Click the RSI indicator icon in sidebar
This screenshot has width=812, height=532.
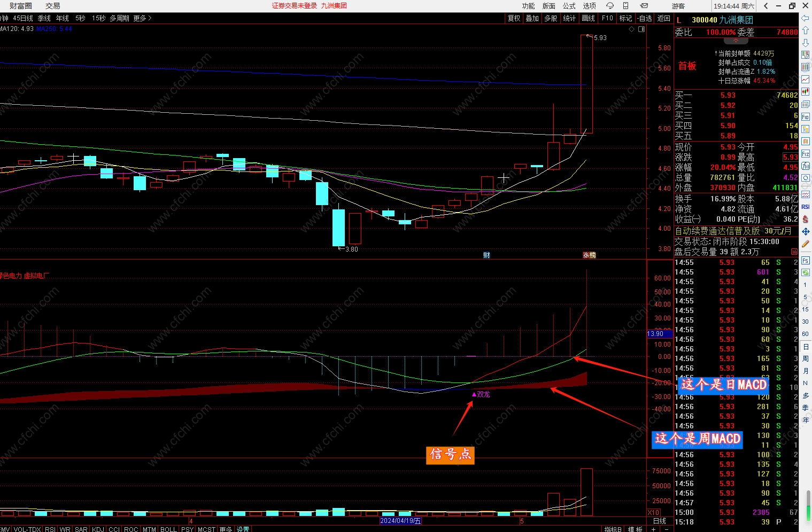(x=805, y=207)
